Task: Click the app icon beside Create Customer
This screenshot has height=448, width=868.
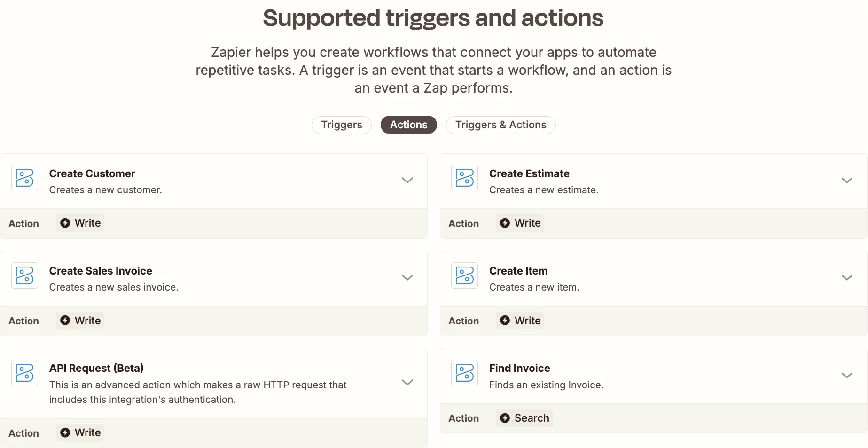Action: point(24,178)
